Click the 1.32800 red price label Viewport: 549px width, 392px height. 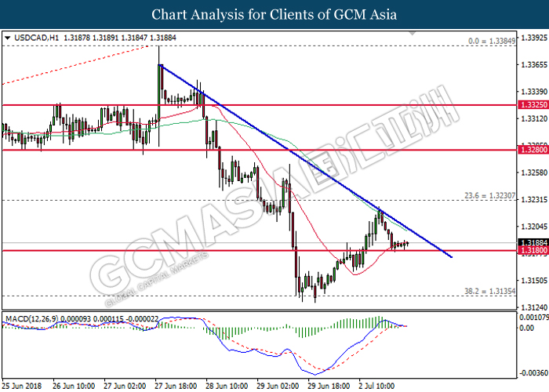click(534, 150)
